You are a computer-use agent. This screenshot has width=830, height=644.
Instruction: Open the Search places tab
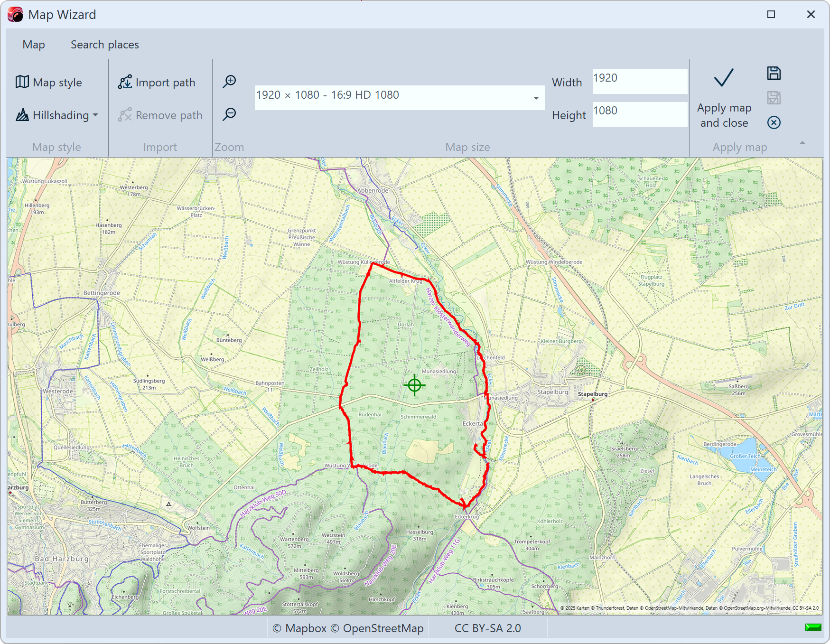tap(104, 44)
